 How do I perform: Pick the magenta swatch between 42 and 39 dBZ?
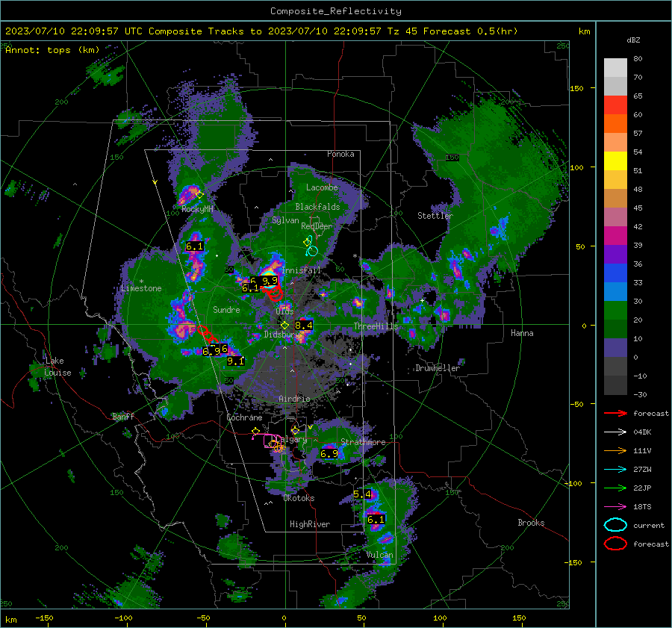[x=615, y=236]
